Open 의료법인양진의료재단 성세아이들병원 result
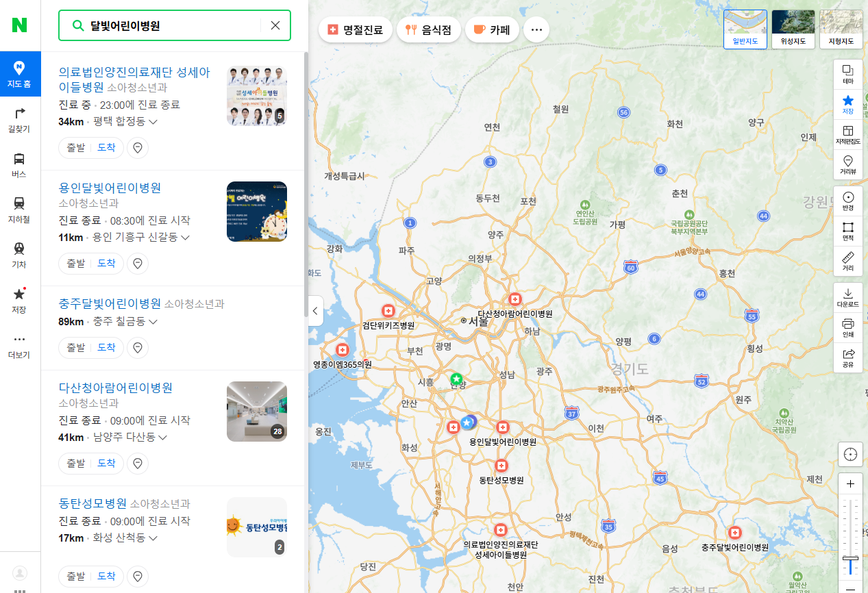The height and width of the screenshot is (593, 868). pos(135,79)
